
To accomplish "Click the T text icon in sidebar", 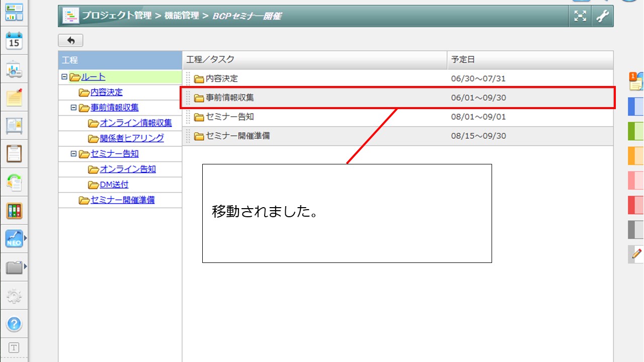I will tap(14, 347).
